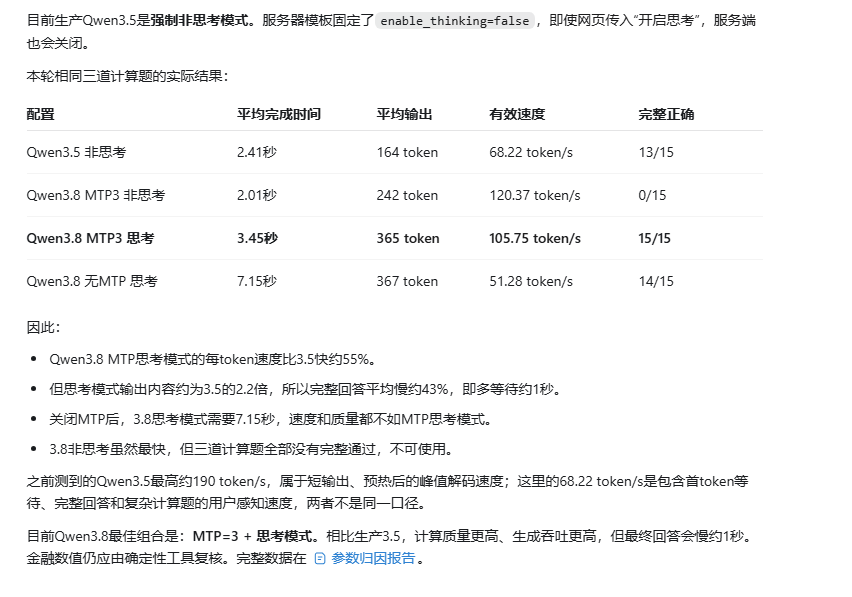
Task: Select the 有效速度 column header
Action: (517, 114)
